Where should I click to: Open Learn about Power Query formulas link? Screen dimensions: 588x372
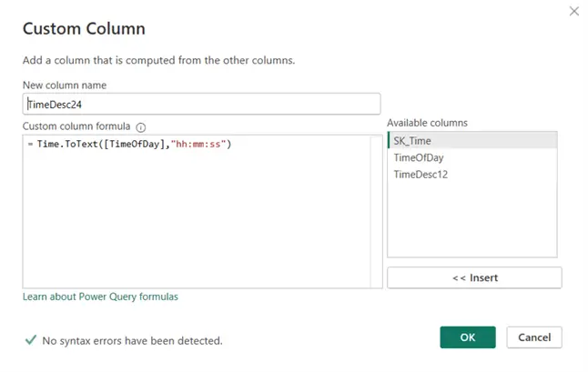pos(100,297)
